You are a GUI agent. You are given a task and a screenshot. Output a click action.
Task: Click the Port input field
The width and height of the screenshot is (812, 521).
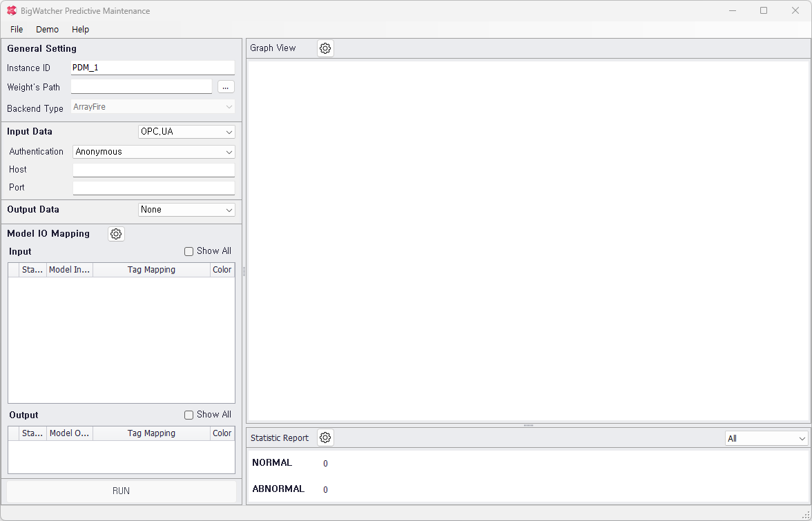click(153, 188)
